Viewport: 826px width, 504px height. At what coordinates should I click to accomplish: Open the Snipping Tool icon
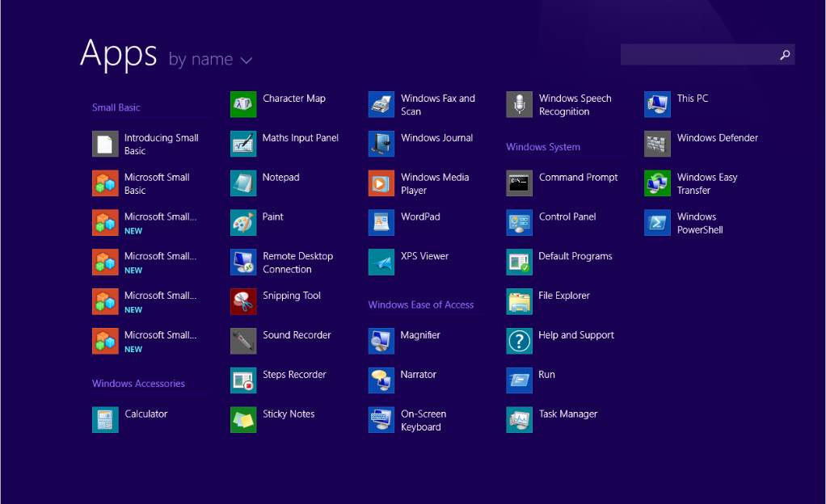243,302
